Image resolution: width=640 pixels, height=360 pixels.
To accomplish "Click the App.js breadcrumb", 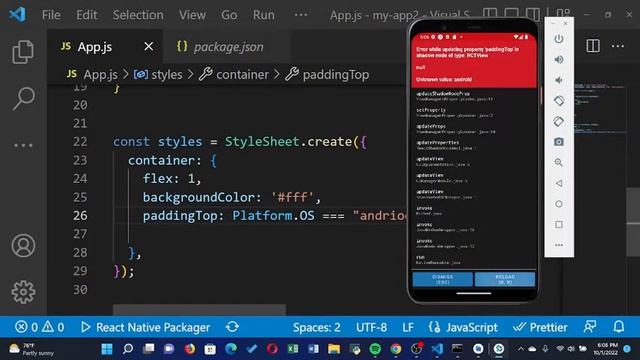I will (92, 74).
